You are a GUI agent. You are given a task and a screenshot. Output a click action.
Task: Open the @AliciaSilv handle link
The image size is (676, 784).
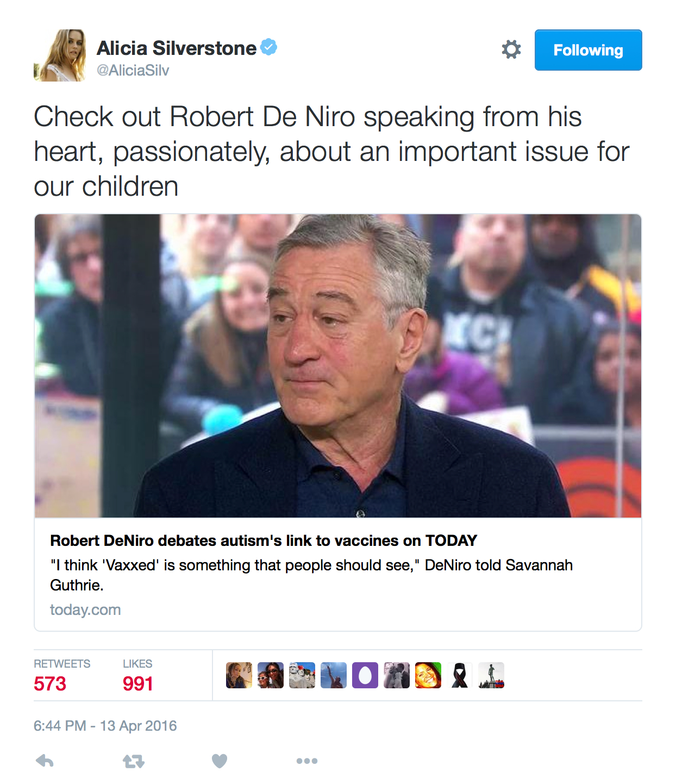click(133, 71)
